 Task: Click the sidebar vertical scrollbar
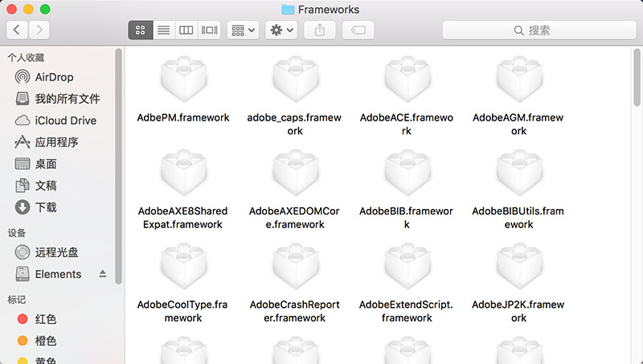[118, 166]
